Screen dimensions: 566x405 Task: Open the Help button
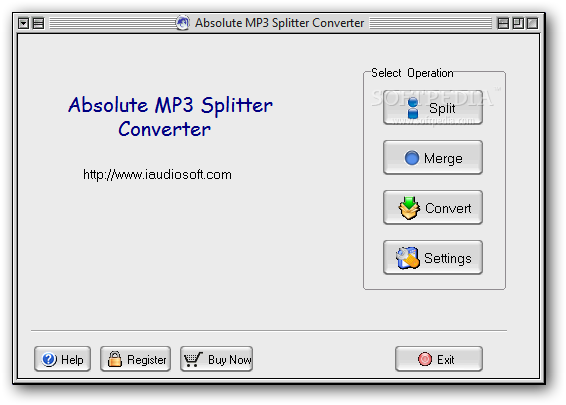pyautogui.click(x=62, y=359)
